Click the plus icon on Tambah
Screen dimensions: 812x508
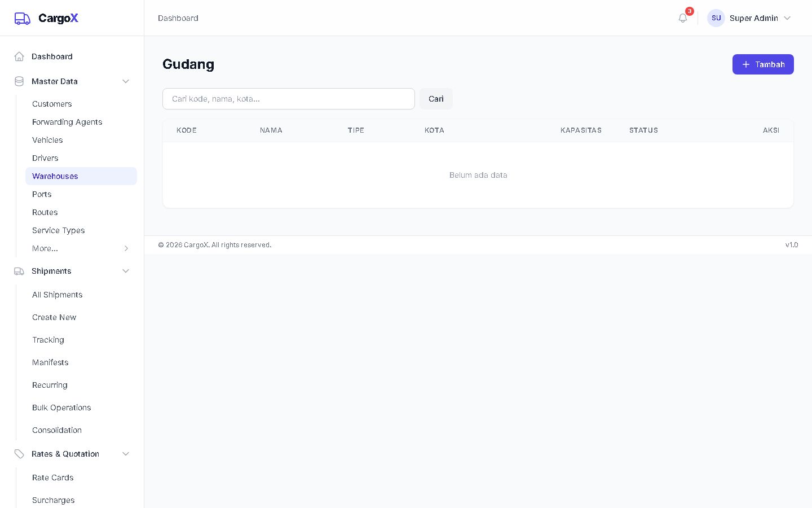(746, 64)
